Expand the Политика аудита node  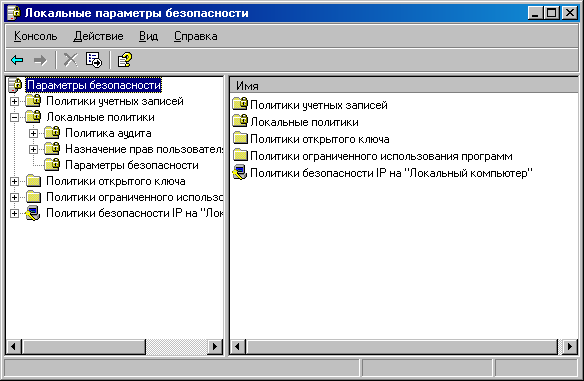33,133
